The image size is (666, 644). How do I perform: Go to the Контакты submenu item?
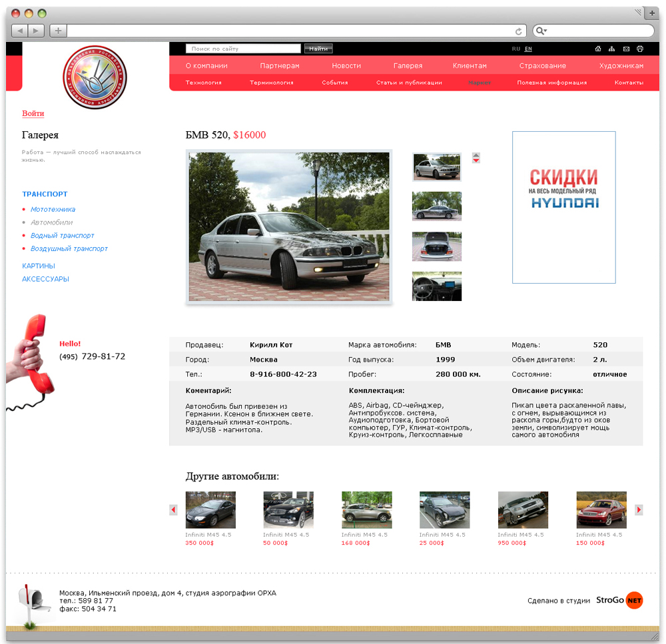(x=629, y=83)
